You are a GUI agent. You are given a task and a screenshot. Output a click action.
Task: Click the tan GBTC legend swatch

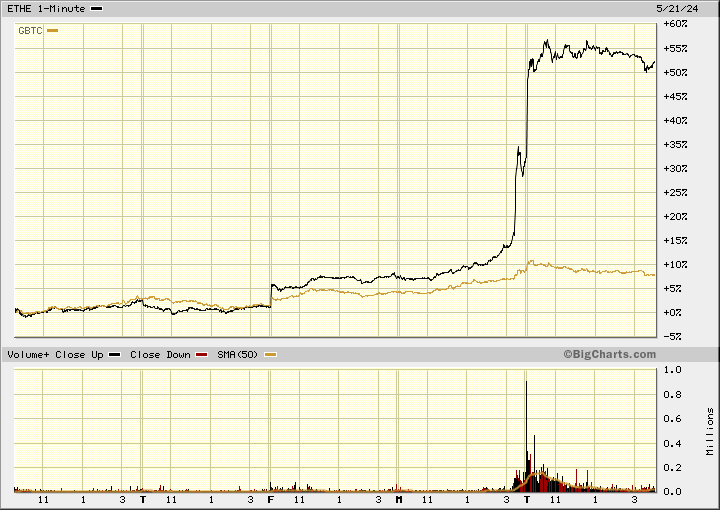(x=53, y=31)
